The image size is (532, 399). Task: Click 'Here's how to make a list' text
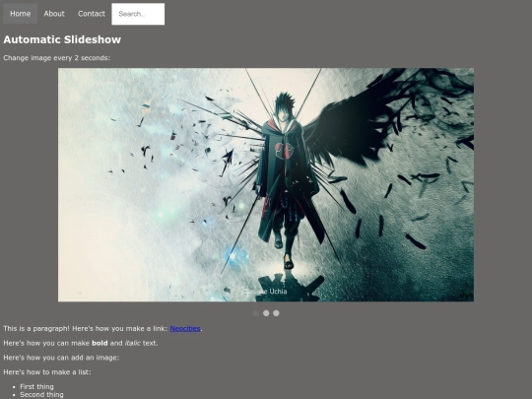[x=47, y=372]
